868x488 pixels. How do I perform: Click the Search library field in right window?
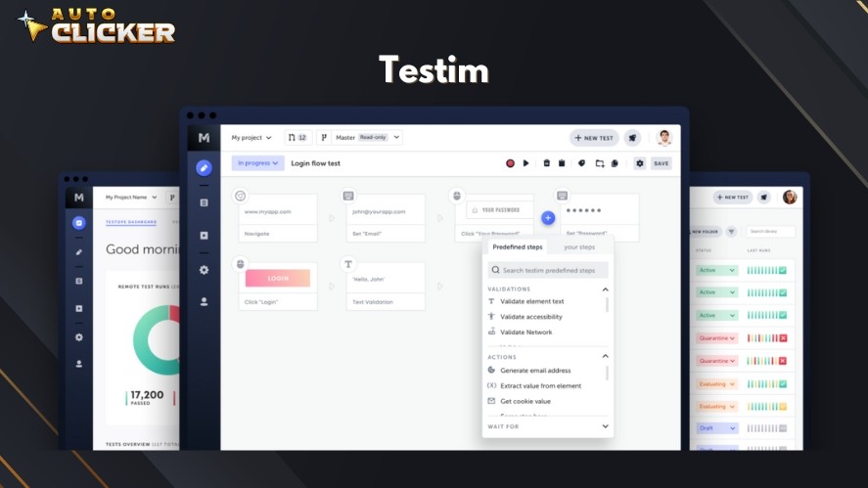click(x=770, y=231)
